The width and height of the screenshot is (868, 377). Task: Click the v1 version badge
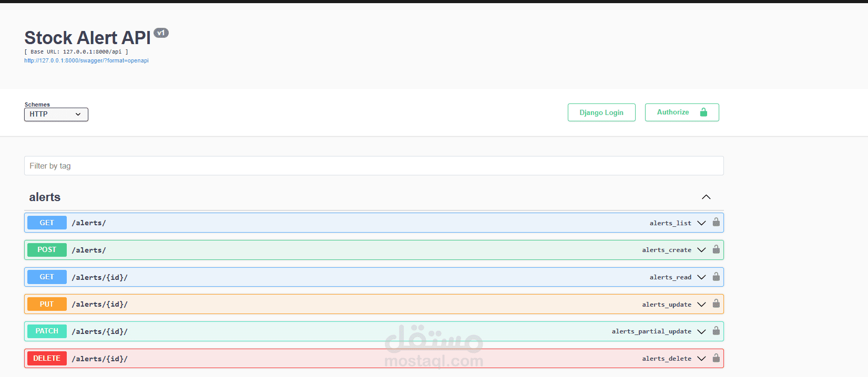[x=161, y=33]
